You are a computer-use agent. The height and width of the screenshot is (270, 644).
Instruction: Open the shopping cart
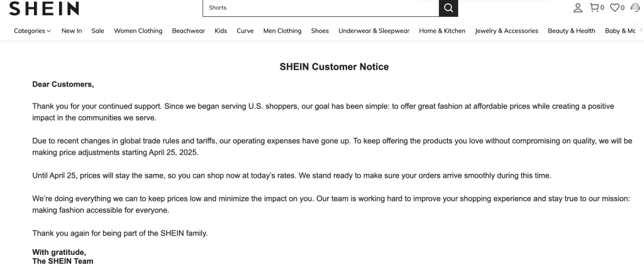tap(596, 8)
